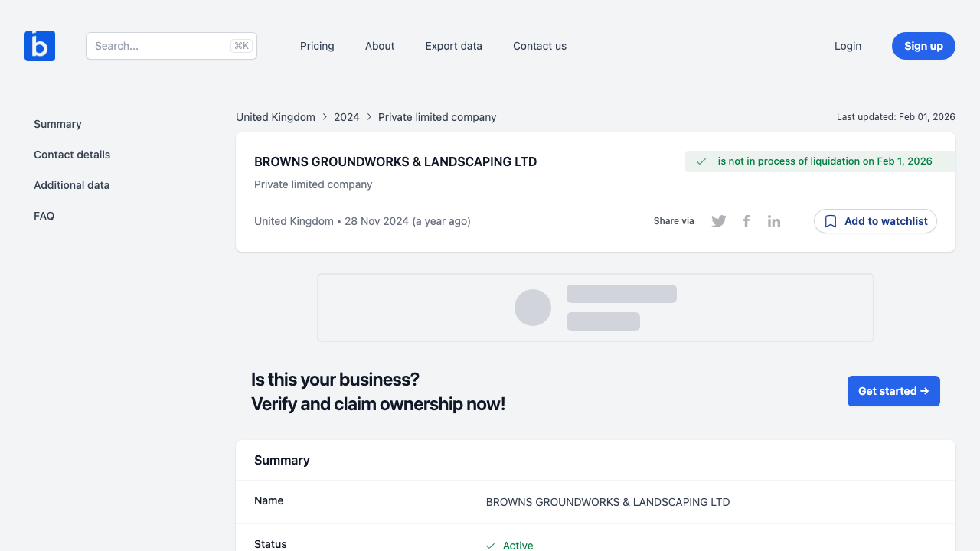The image size is (980, 551).
Task: Jump to Additional data section
Action: pyautogui.click(x=71, y=185)
